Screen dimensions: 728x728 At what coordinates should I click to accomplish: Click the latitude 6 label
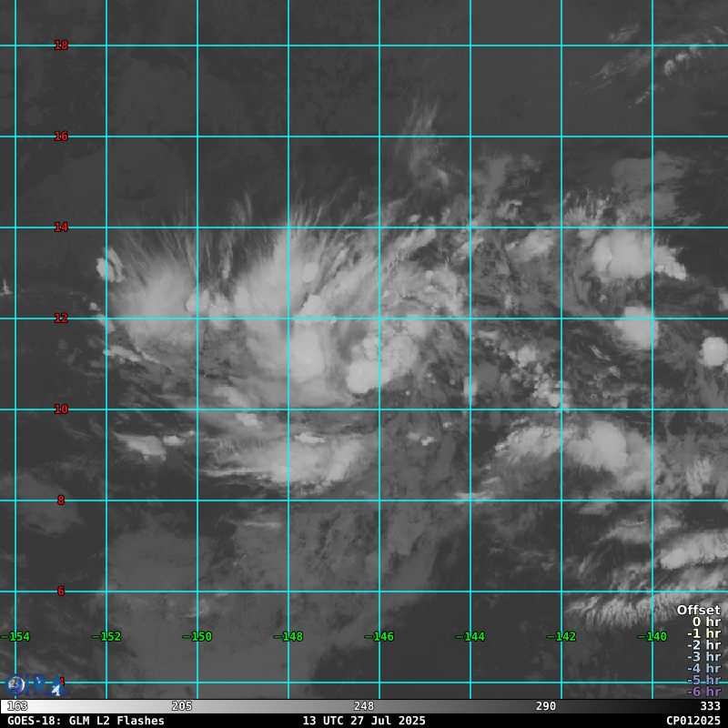(x=61, y=591)
